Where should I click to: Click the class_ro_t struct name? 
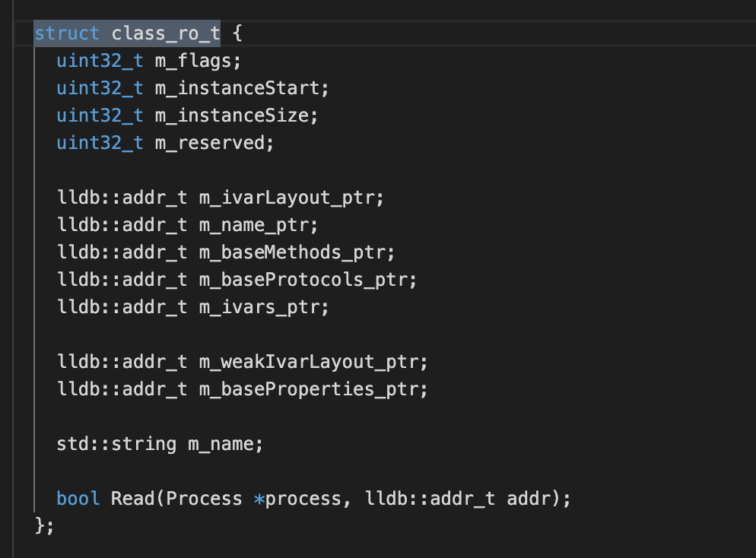tap(165, 33)
